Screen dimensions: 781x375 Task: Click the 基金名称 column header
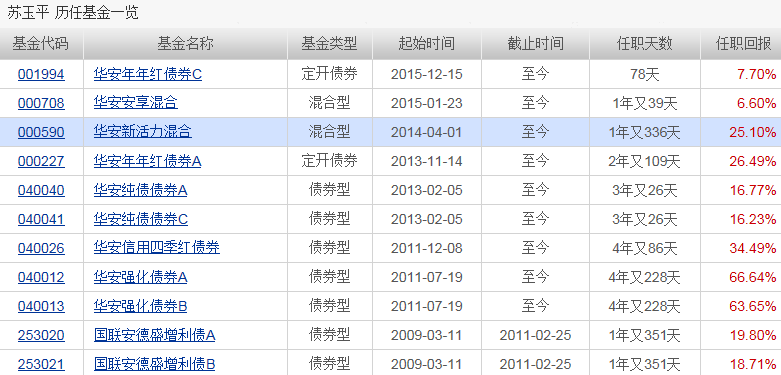pos(185,44)
